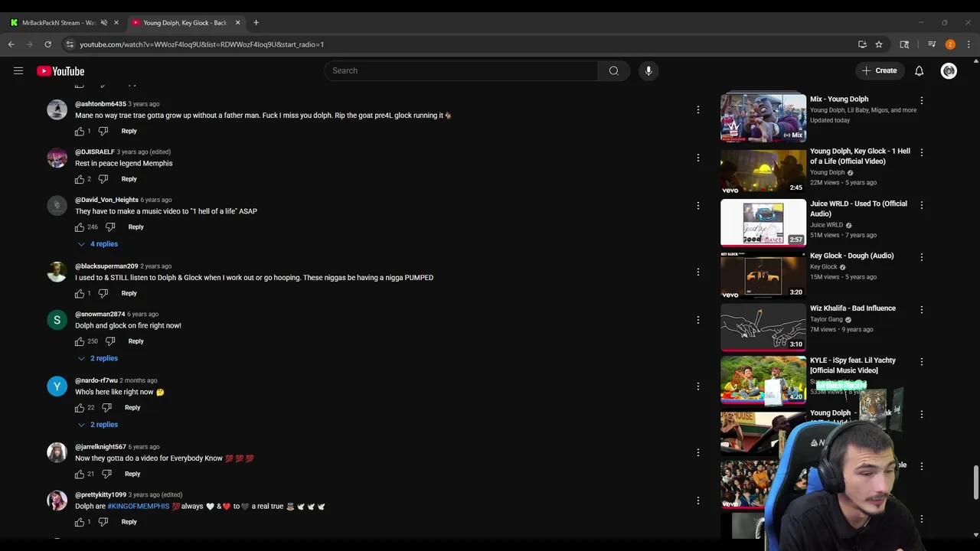Viewport: 980px width, 551px height.
Task: Open @nardo-rf7wu's profile avatar
Action: (57, 386)
